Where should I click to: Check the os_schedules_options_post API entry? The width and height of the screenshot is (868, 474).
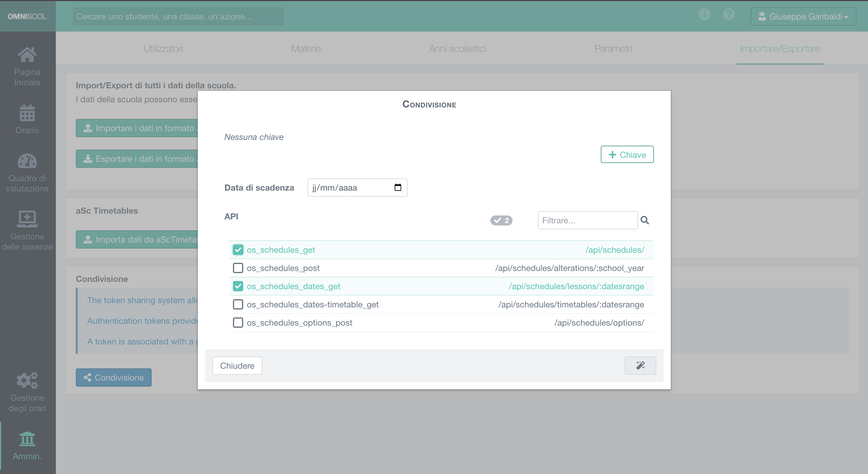coord(238,323)
